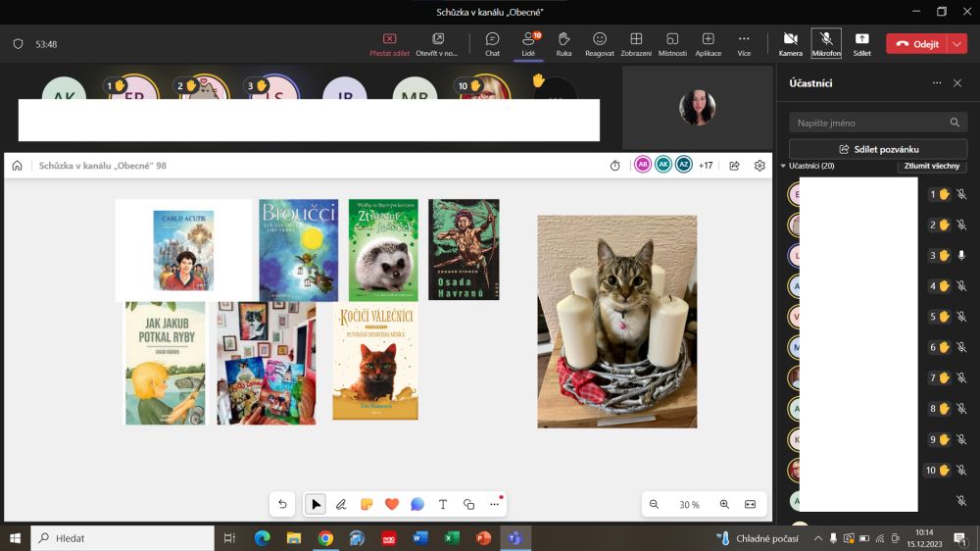Open the 30 % zoom level menu

(x=689, y=505)
